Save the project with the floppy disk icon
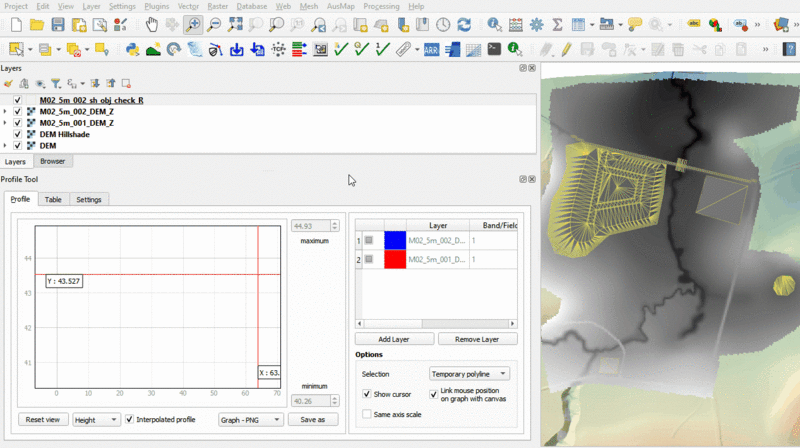The height and width of the screenshot is (448, 800). pos(58,24)
